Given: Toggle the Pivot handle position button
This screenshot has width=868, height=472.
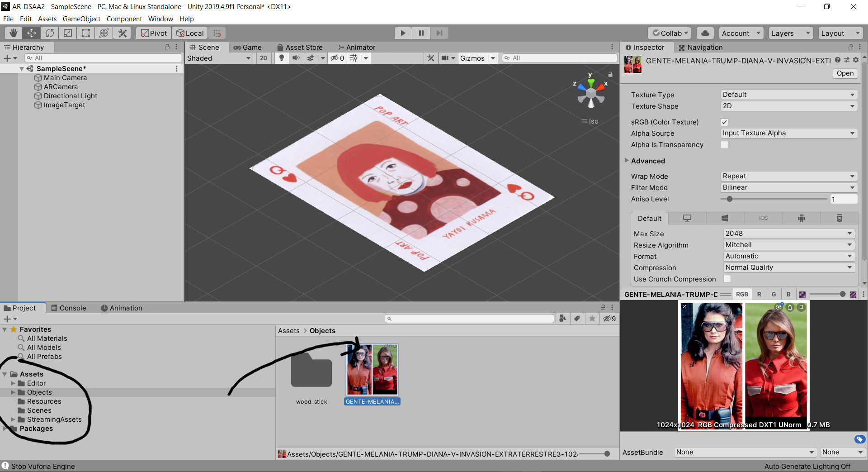Looking at the screenshot, I should pos(154,33).
